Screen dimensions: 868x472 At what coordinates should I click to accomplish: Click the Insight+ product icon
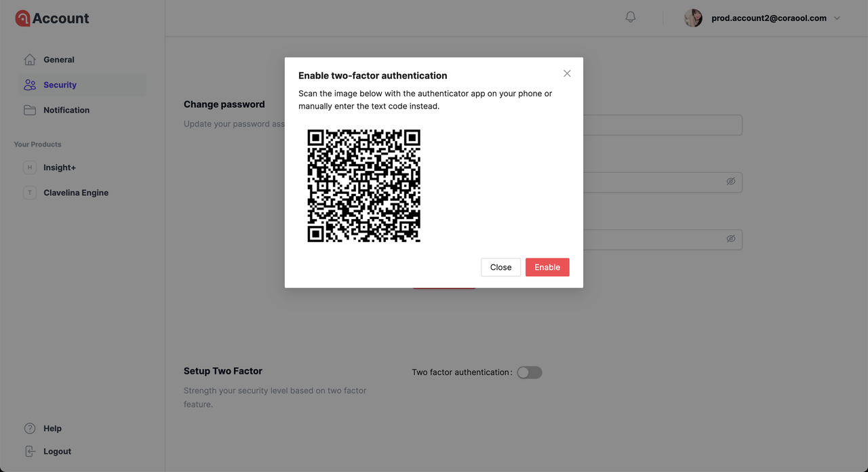[29, 167]
